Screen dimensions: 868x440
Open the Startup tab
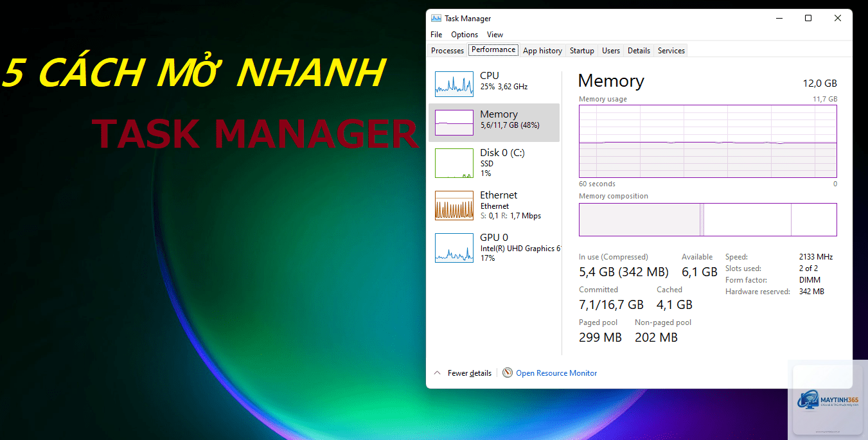click(582, 51)
